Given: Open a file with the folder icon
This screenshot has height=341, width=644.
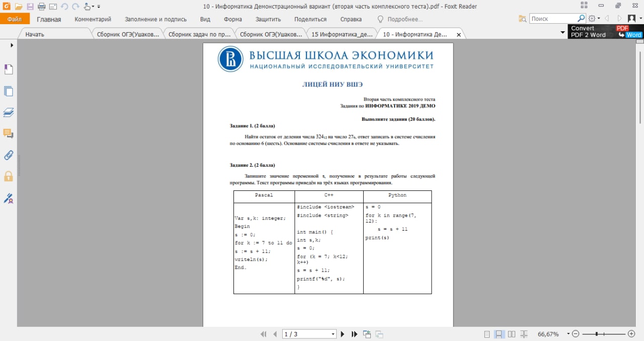Looking at the screenshot, I should (x=19, y=7).
